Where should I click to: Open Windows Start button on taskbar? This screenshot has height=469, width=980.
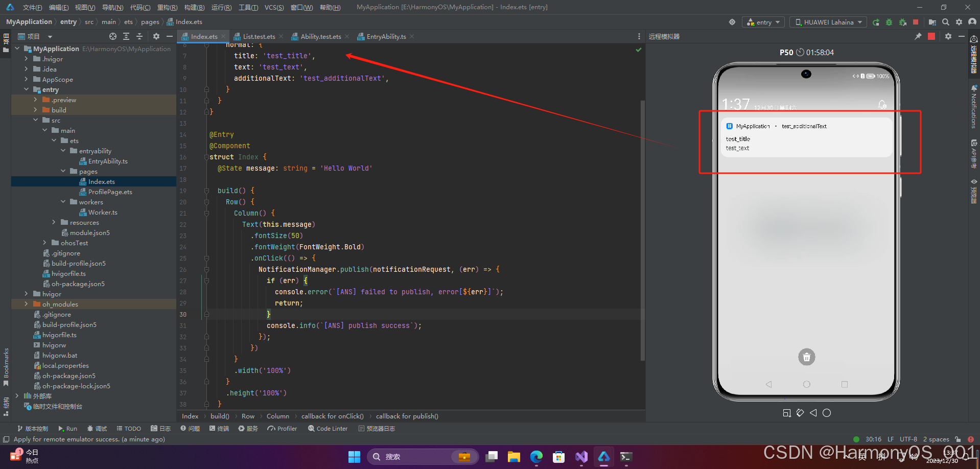[354, 457]
